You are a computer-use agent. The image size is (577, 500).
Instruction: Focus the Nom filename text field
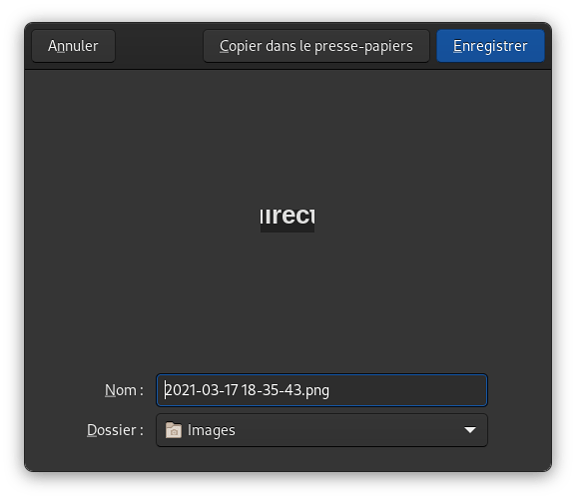(x=322, y=390)
